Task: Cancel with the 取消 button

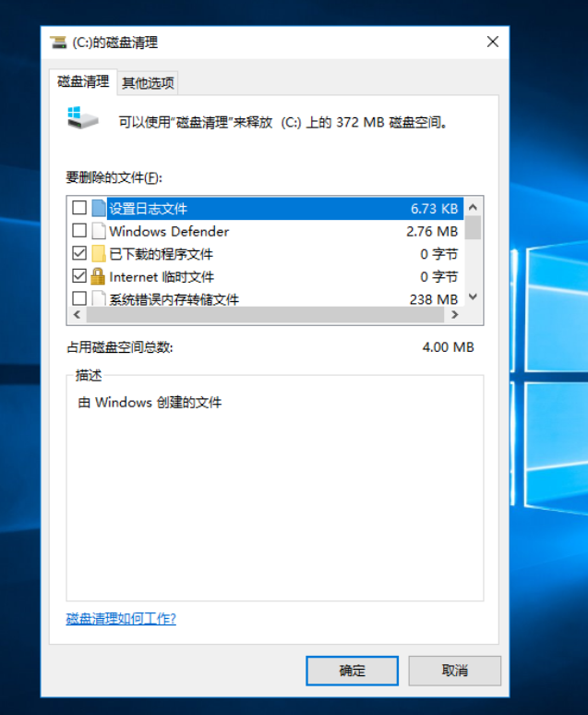Action: (454, 671)
